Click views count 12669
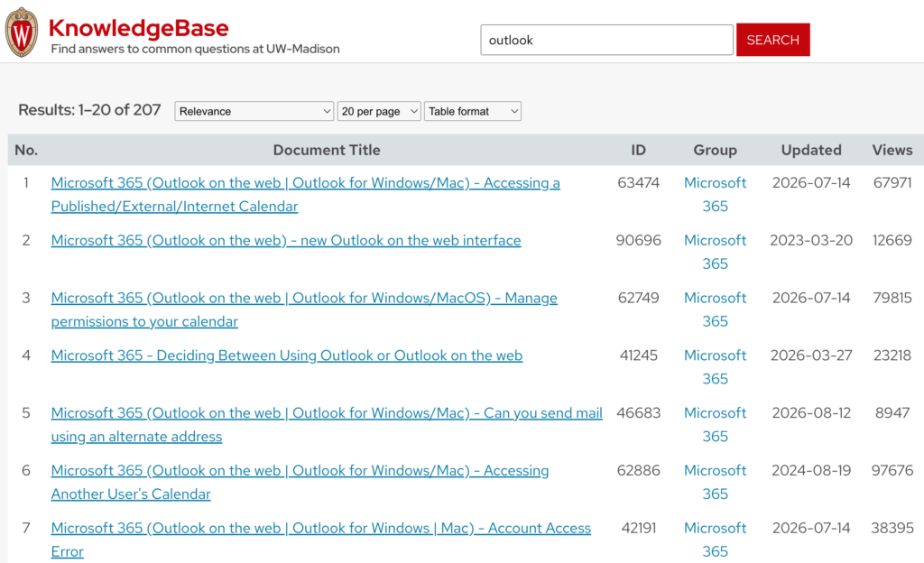Image resolution: width=924 pixels, height=563 pixels. [x=892, y=240]
